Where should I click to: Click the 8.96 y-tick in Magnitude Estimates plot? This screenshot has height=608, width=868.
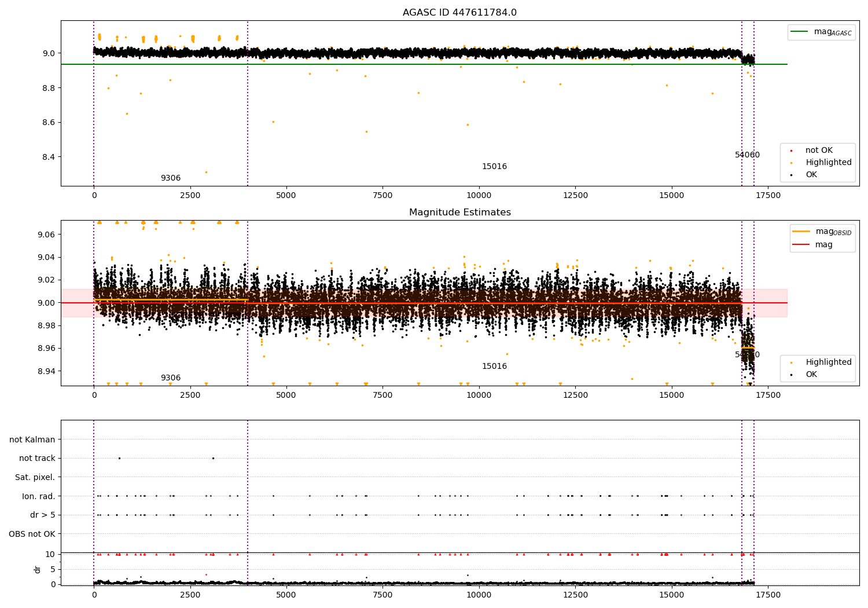[x=46, y=349]
